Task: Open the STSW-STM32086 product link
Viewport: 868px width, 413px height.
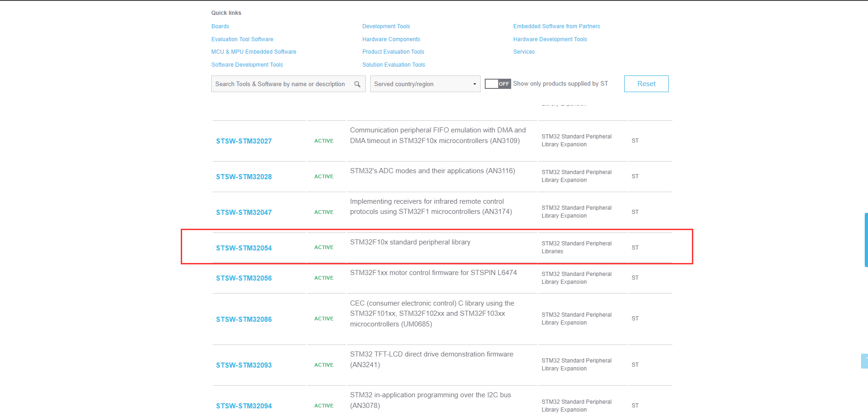Action: point(244,319)
